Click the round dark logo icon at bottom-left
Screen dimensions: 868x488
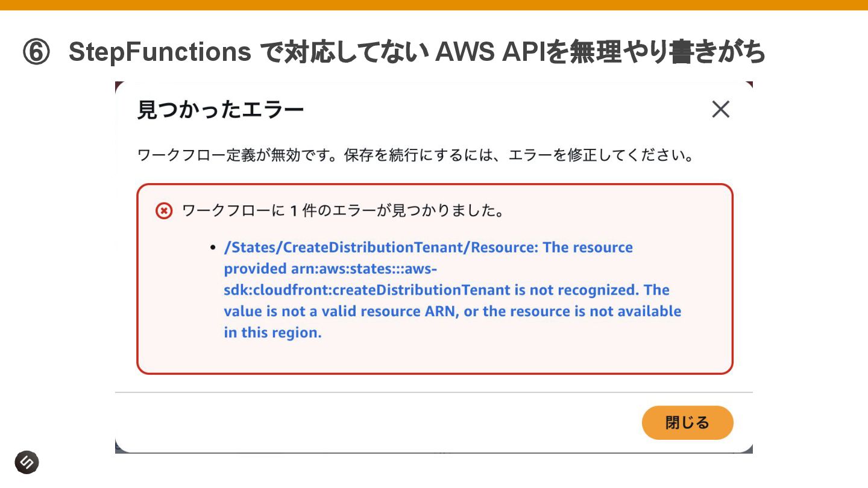coord(27,462)
